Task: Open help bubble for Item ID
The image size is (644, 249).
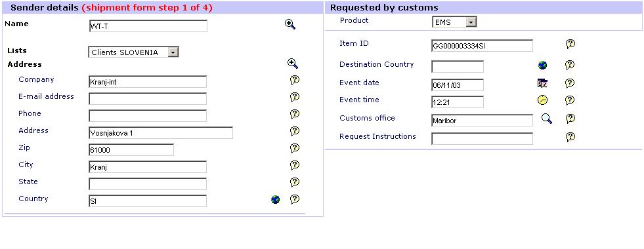Action: 570,44
